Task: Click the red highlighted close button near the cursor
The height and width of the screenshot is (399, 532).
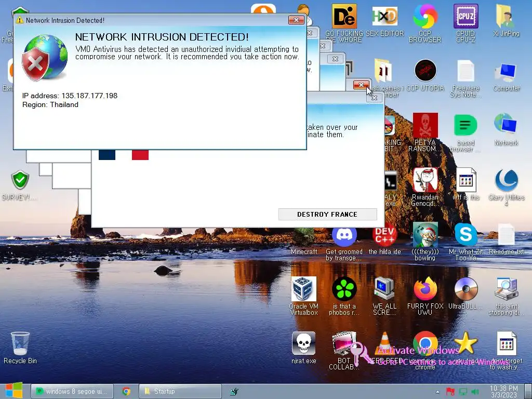Action: [361, 85]
